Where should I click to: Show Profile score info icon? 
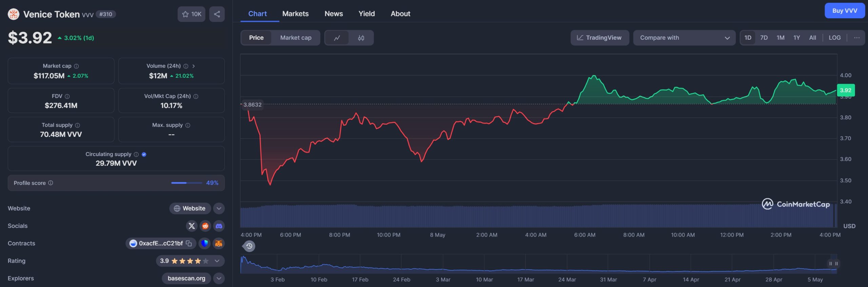click(x=51, y=183)
